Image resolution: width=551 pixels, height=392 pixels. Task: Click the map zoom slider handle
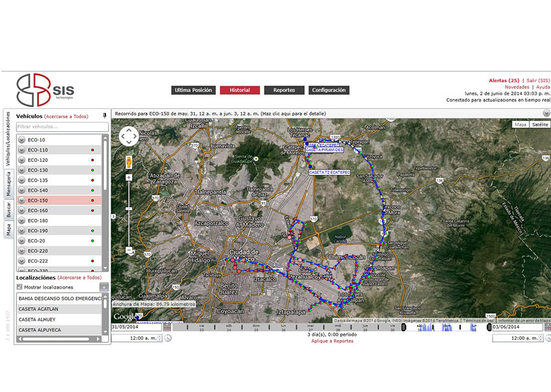(129, 209)
